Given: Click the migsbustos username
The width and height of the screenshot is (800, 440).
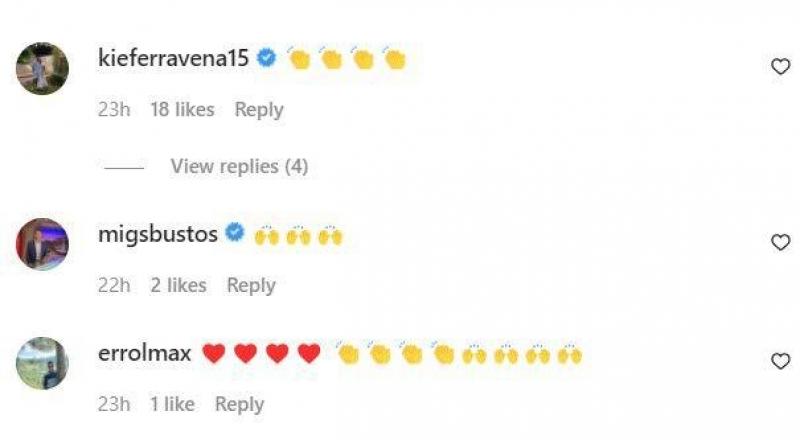Looking at the screenshot, I should (158, 235).
